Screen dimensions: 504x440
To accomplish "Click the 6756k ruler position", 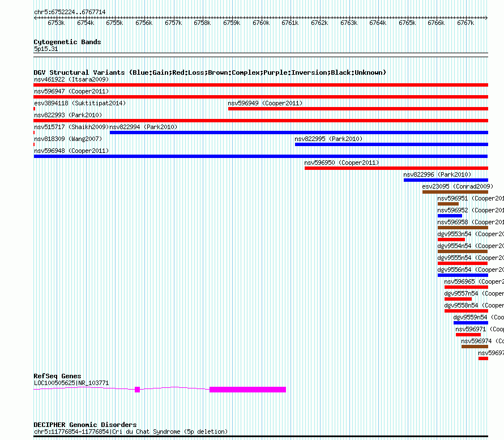I will pyautogui.click(x=144, y=23).
